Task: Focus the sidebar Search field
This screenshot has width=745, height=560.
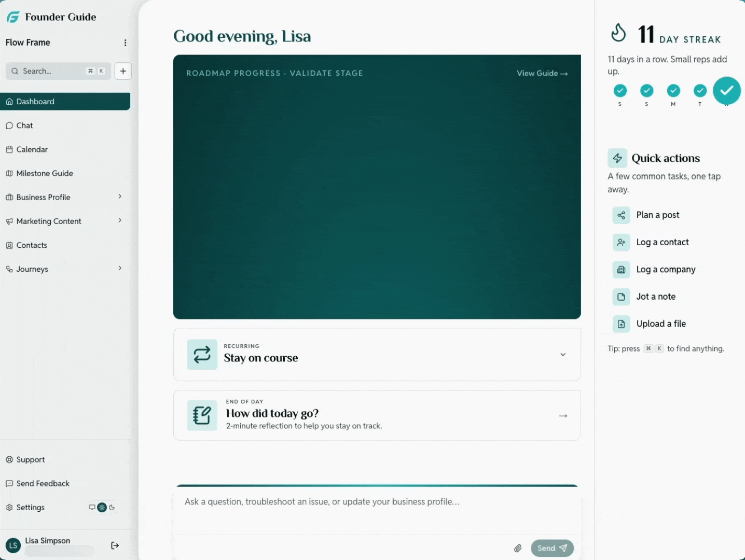Action: pos(58,71)
